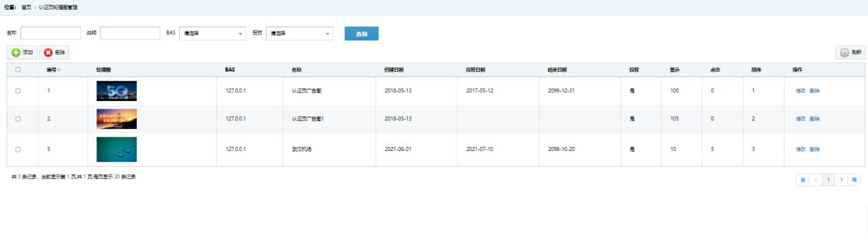Click the sort arrows beside 编号 header
Image resolution: width=868 pixels, height=252 pixels.
(x=59, y=70)
